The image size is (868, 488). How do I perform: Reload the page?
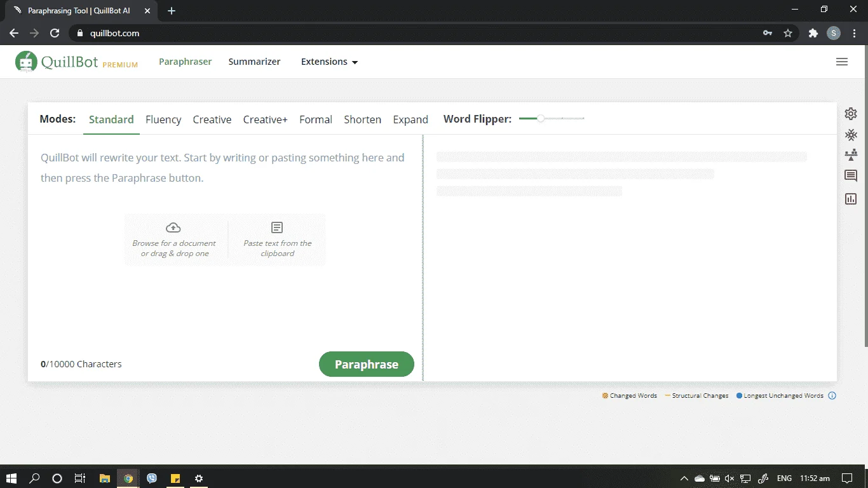(55, 33)
